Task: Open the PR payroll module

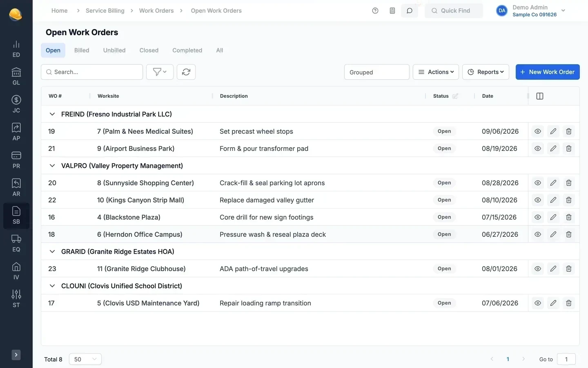Action: [16, 160]
